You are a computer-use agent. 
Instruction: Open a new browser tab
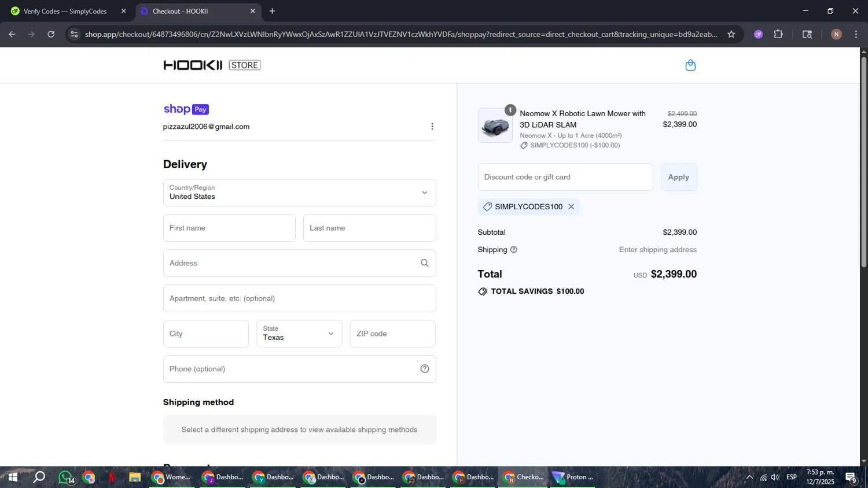[272, 11]
